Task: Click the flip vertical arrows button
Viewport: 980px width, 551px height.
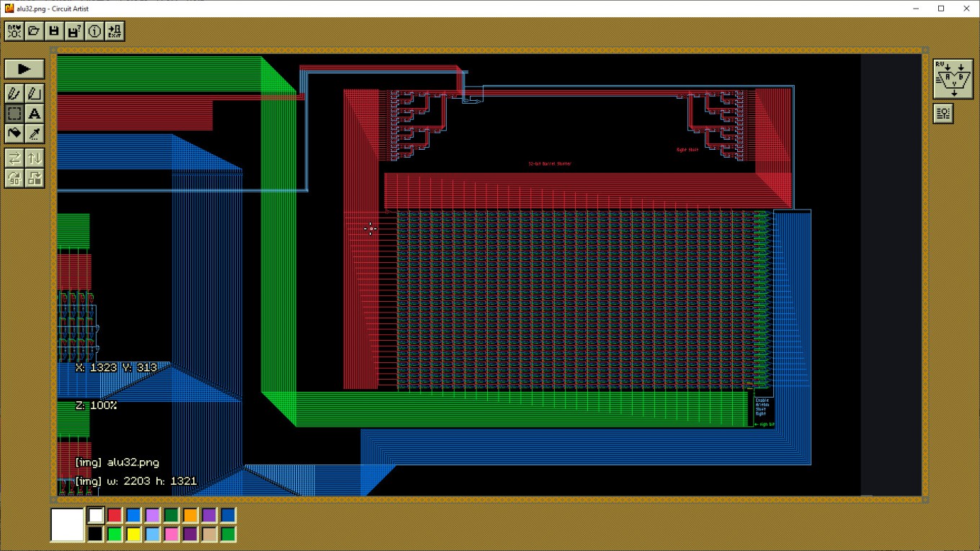Action: 35,158
